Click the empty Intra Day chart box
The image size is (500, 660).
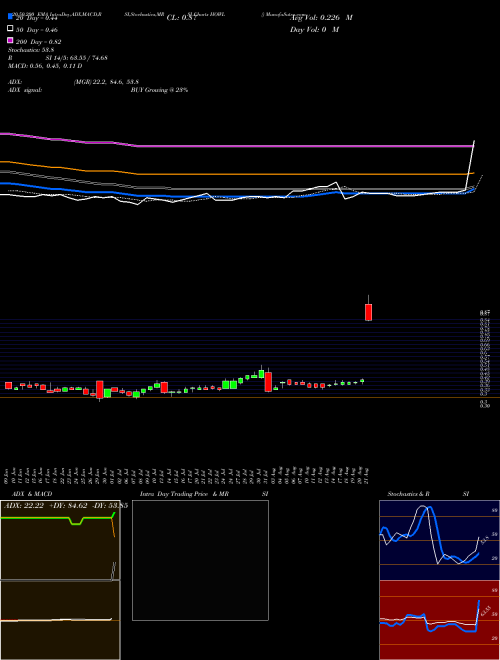coord(200,560)
